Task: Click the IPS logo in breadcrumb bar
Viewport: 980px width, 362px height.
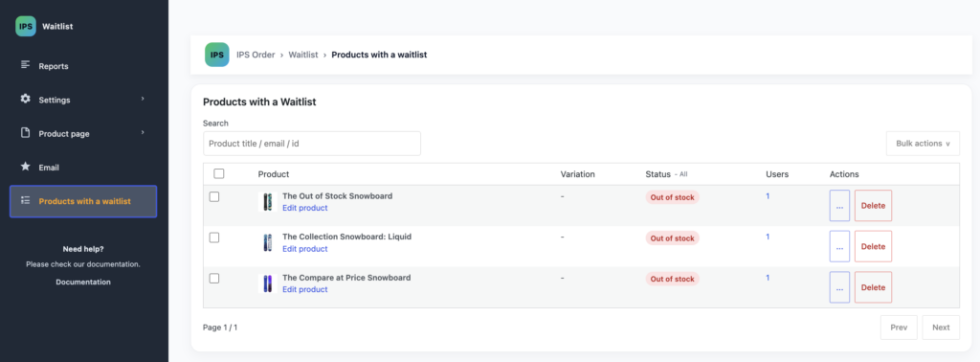Action: tap(217, 55)
